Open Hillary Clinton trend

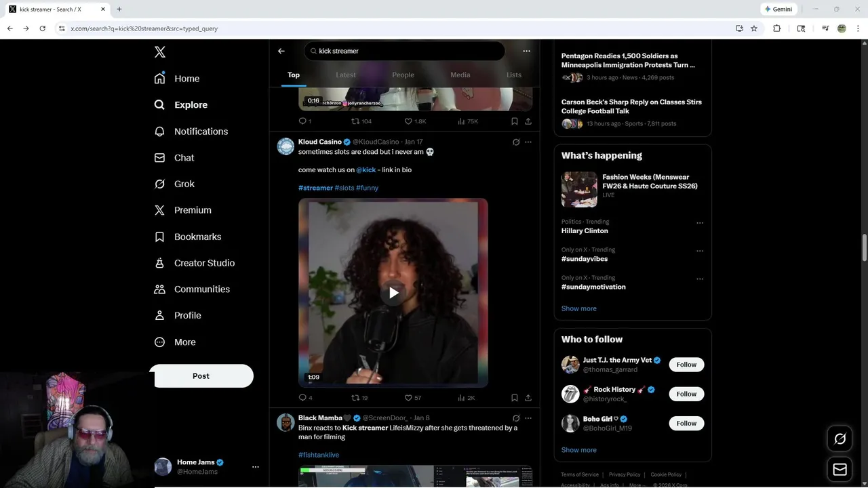585,231
